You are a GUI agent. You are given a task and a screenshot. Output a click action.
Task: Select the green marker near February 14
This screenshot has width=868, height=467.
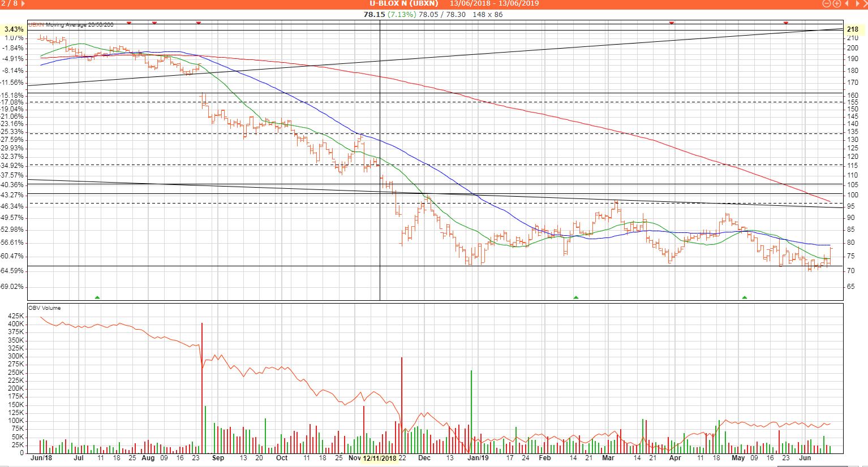tap(576, 297)
